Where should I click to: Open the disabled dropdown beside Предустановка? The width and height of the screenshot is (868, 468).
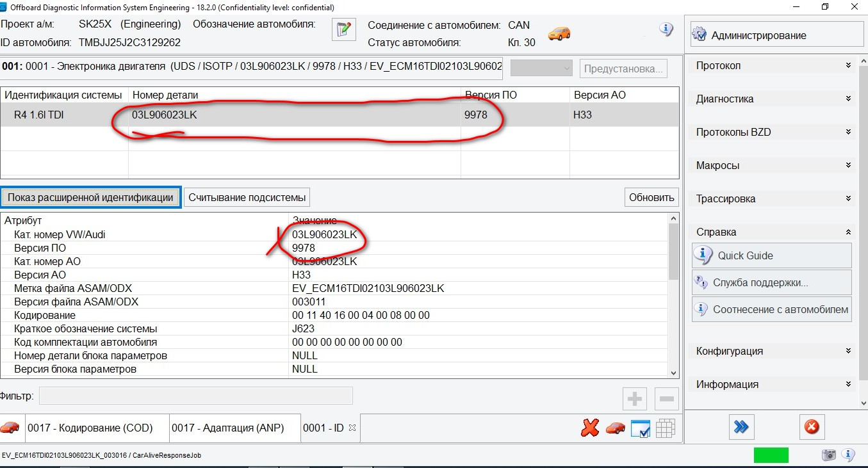click(x=541, y=69)
